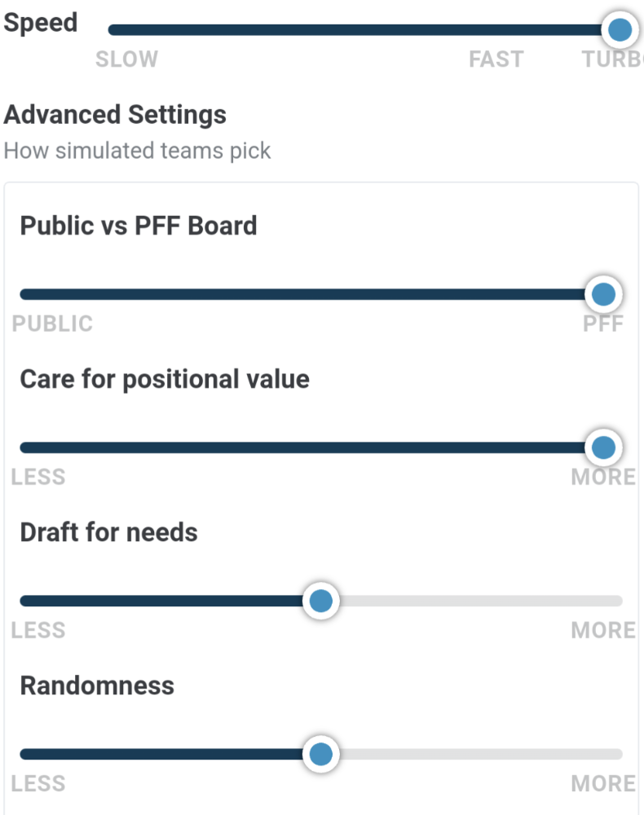644x815 pixels.
Task: Click MORE under Care for positional value
Action: coord(603,477)
